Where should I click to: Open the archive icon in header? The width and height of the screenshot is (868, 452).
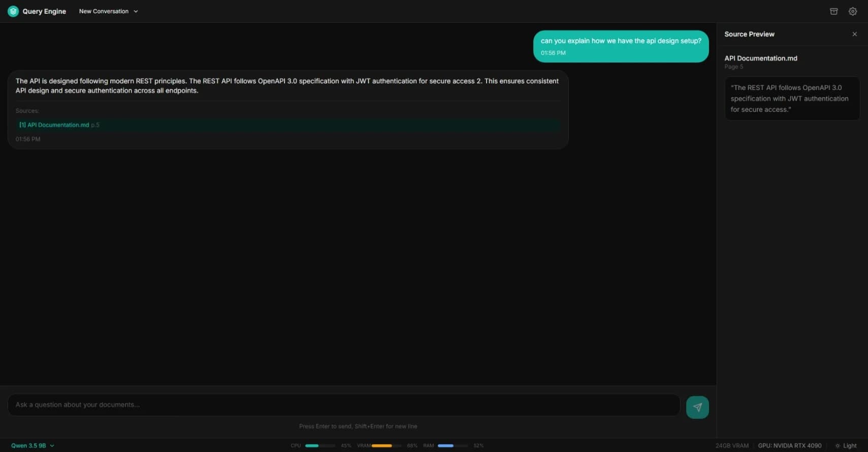833,11
